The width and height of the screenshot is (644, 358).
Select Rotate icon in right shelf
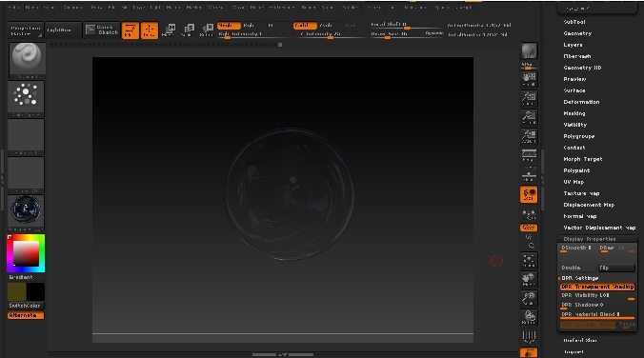529,317
